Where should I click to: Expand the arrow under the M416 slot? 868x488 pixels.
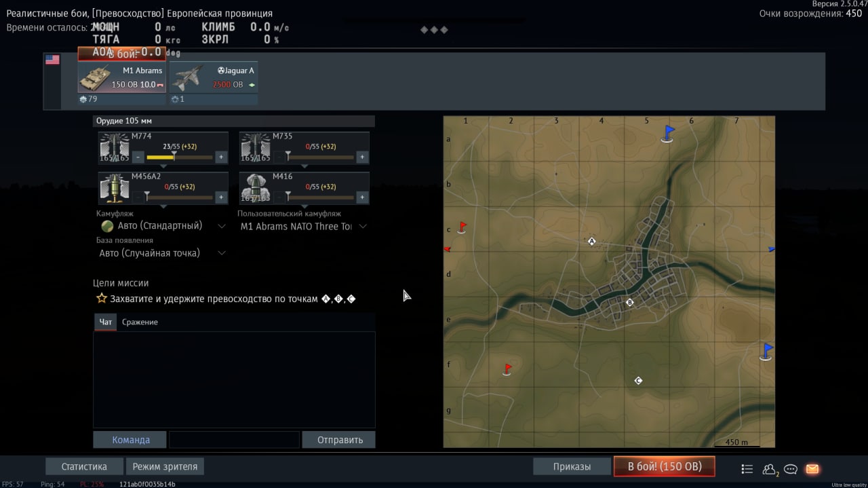[x=304, y=207]
